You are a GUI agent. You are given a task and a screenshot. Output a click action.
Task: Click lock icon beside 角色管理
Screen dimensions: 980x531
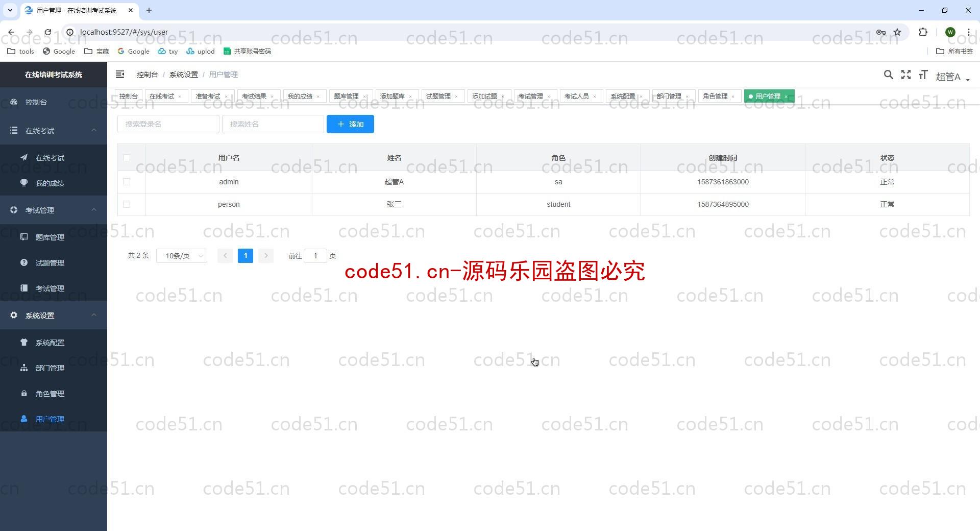pos(24,393)
